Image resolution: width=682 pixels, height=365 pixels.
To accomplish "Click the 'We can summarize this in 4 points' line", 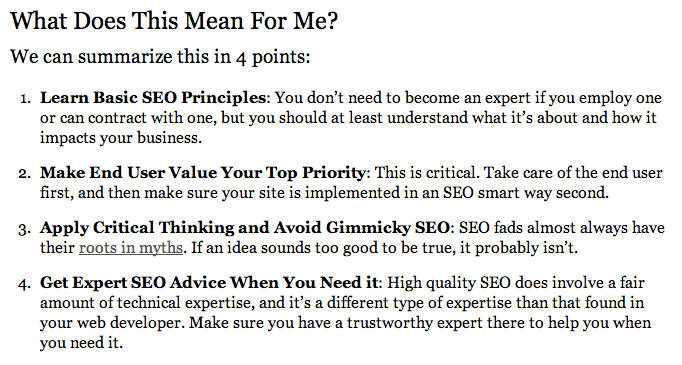I will 160,57.
